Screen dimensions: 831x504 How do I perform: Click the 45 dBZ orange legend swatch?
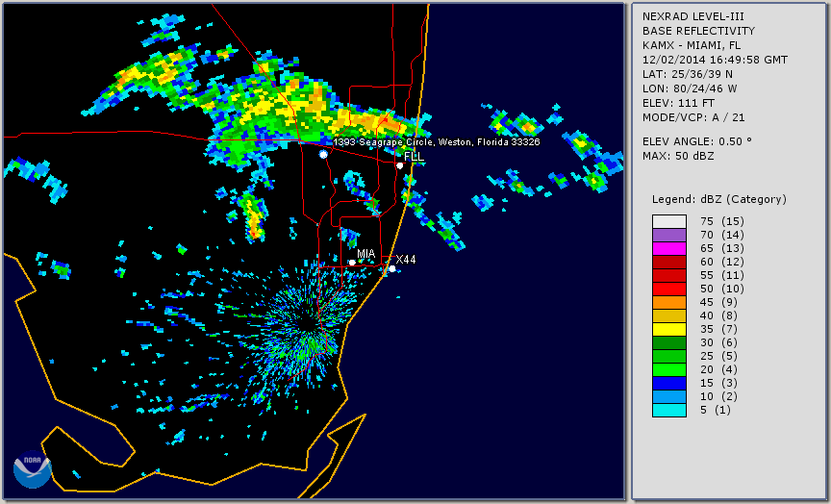point(669,303)
